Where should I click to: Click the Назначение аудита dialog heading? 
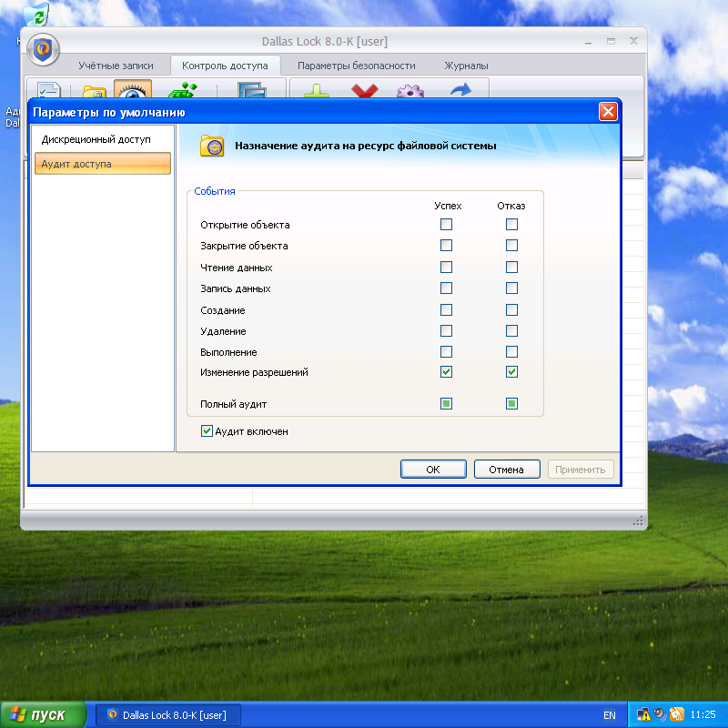(x=366, y=146)
